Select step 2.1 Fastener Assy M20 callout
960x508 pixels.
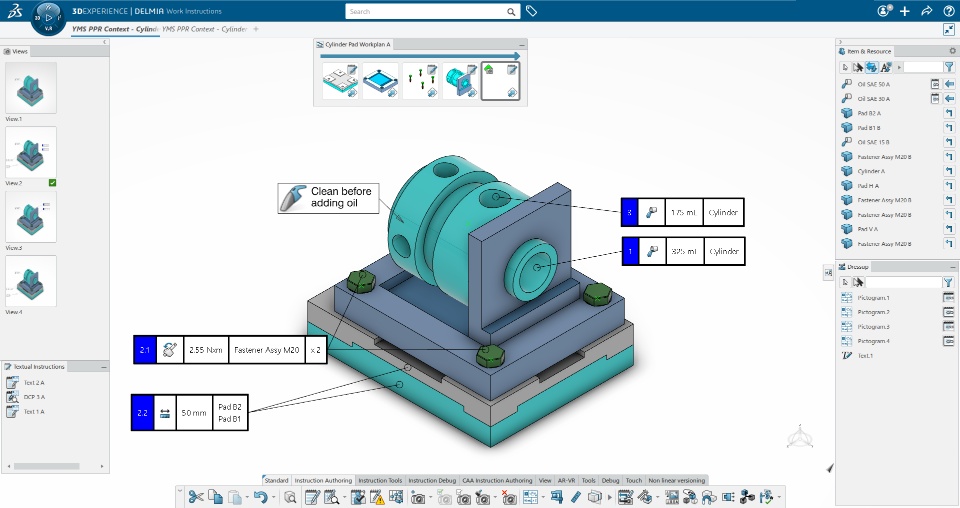(230, 349)
